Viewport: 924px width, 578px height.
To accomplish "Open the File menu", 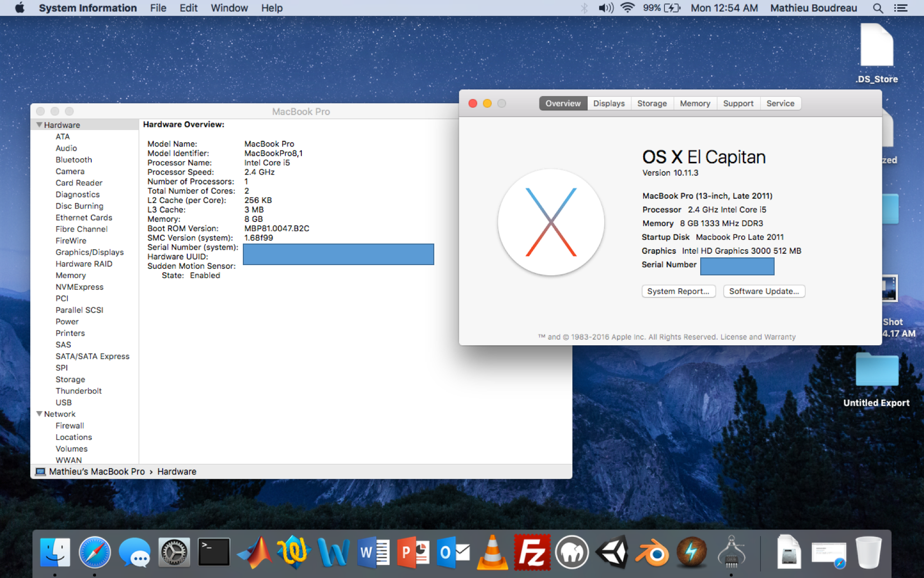I will 158,8.
